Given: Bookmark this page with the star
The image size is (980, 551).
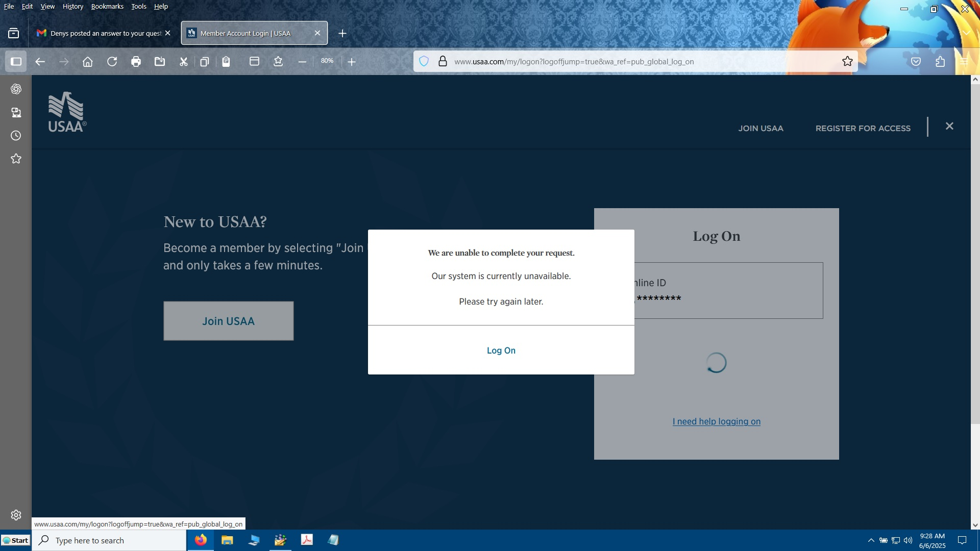Looking at the screenshot, I should coord(847,62).
